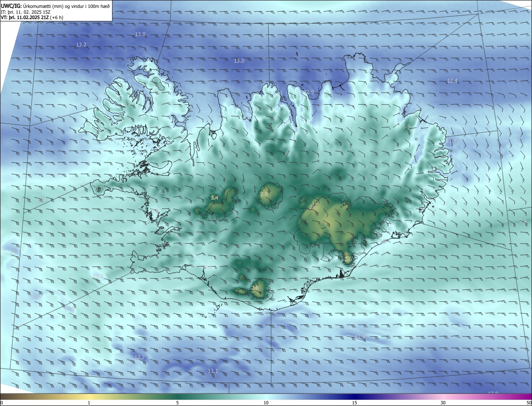Click the 13.2 precipitable water value label
Viewport: 532px width, 406px height.
pyautogui.click(x=81, y=44)
